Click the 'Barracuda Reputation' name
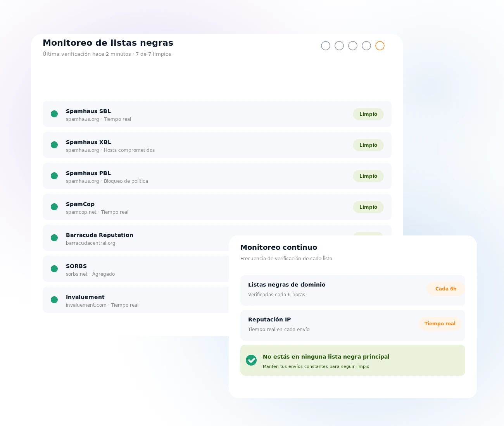 click(100, 235)
